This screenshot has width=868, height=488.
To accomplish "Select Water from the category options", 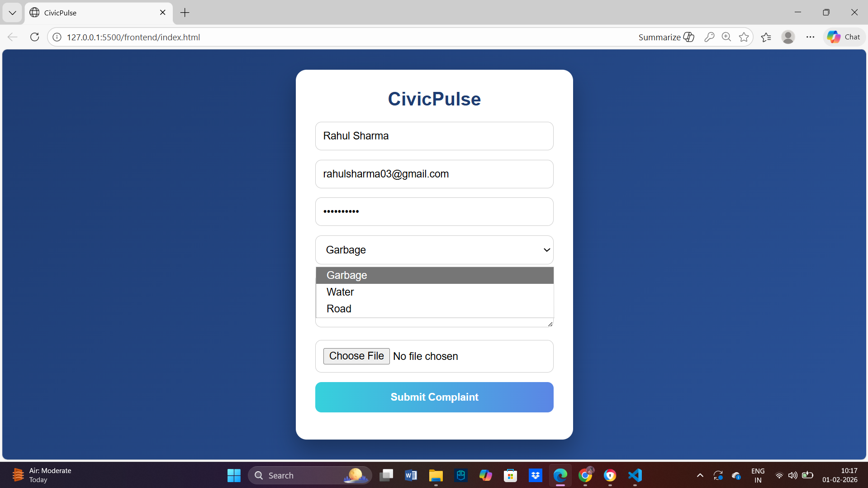I will [x=340, y=292].
